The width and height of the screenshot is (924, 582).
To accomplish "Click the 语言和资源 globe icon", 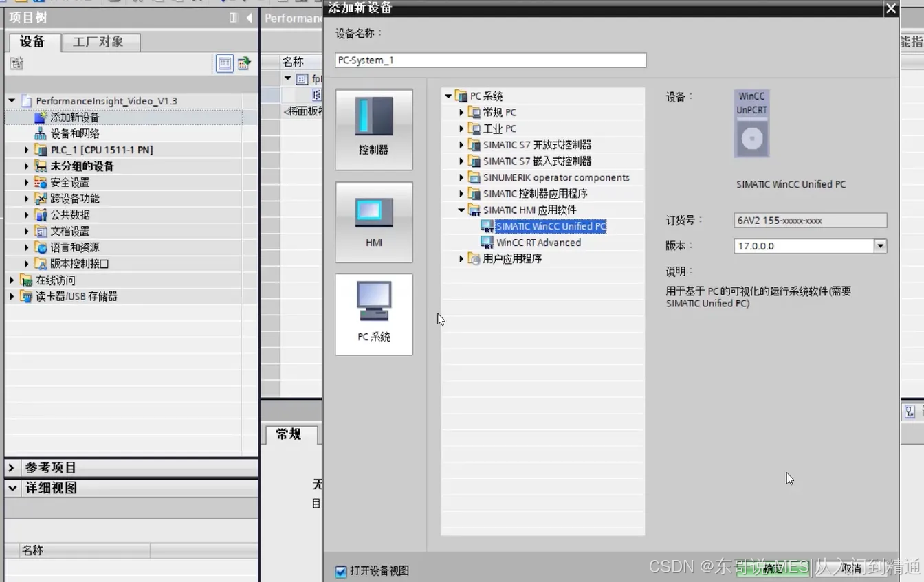I will [41, 247].
